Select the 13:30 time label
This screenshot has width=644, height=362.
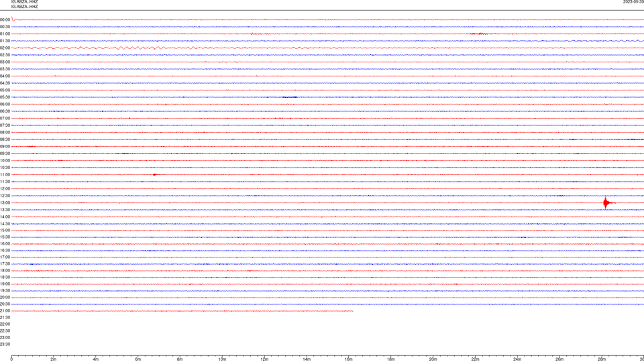[x=5, y=210]
